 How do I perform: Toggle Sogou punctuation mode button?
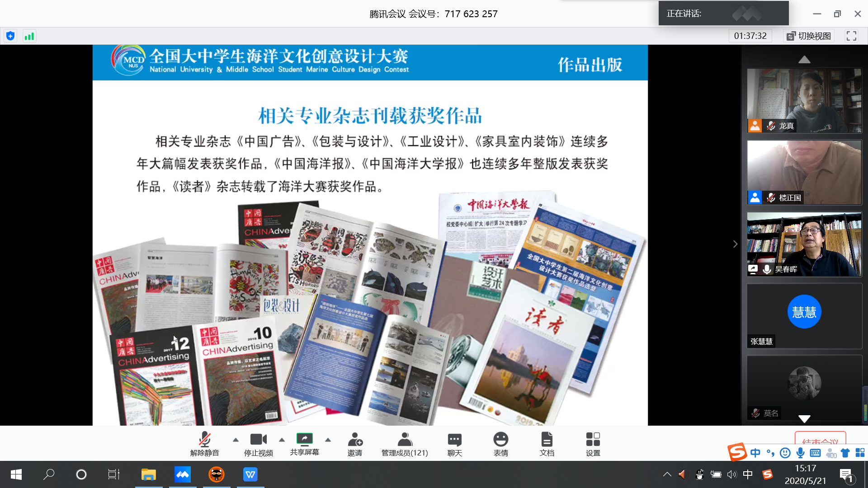tap(770, 453)
